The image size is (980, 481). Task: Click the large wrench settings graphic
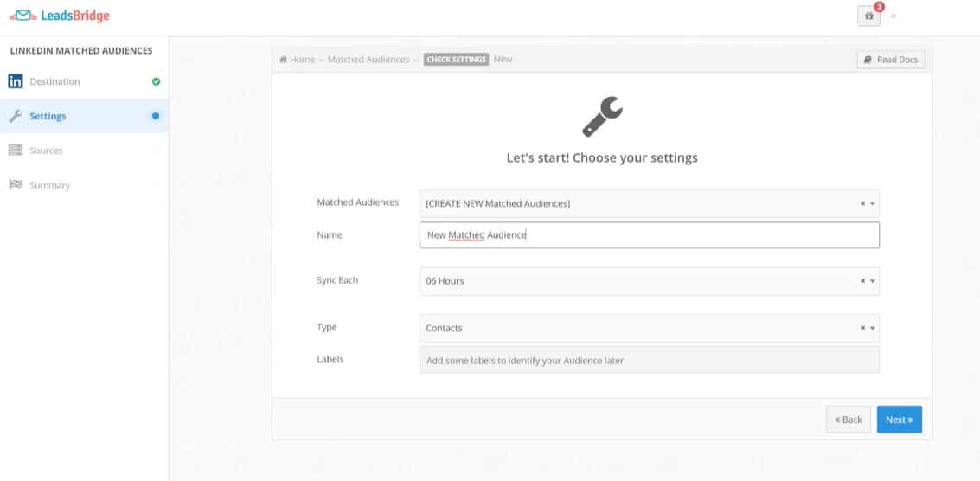[602, 116]
